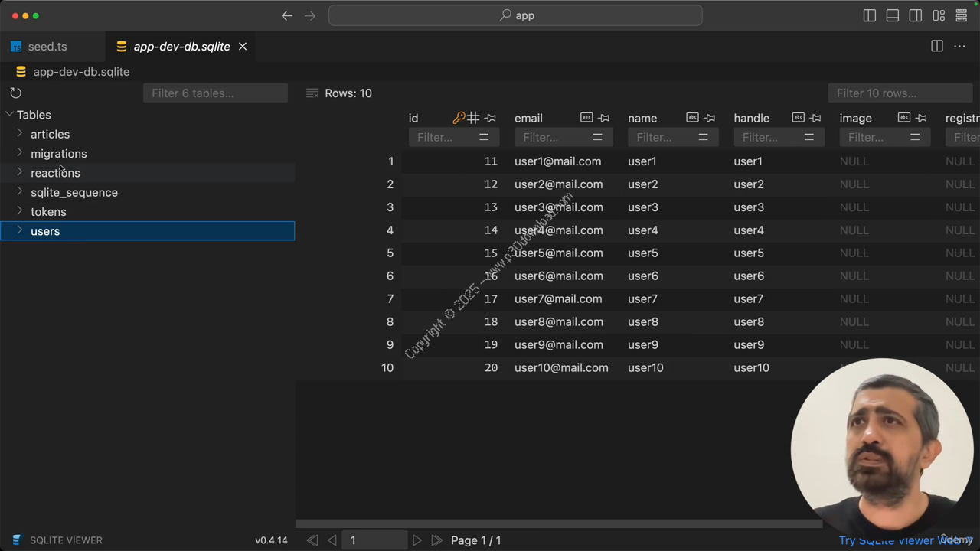Toggle primary sidebar layout icon
This screenshot has width=980, height=551.
pos(870,15)
